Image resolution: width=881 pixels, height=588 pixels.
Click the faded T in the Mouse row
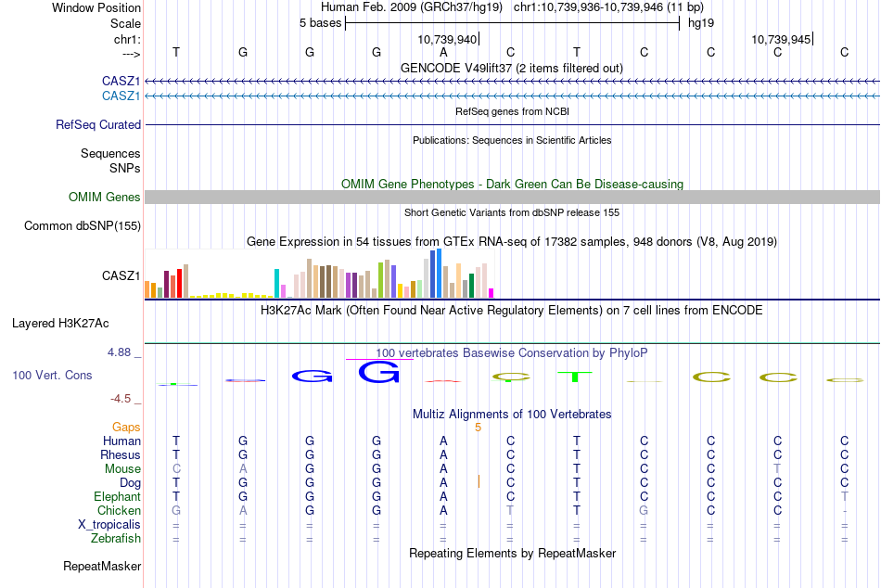[778, 469]
